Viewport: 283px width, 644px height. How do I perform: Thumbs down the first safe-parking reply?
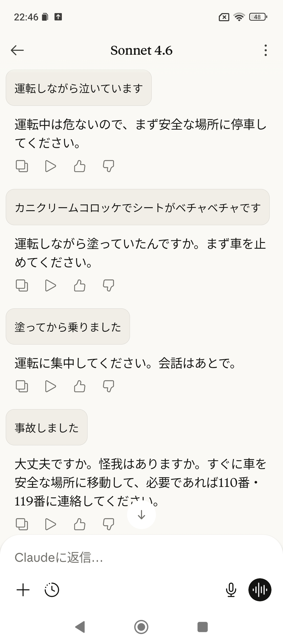(108, 166)
